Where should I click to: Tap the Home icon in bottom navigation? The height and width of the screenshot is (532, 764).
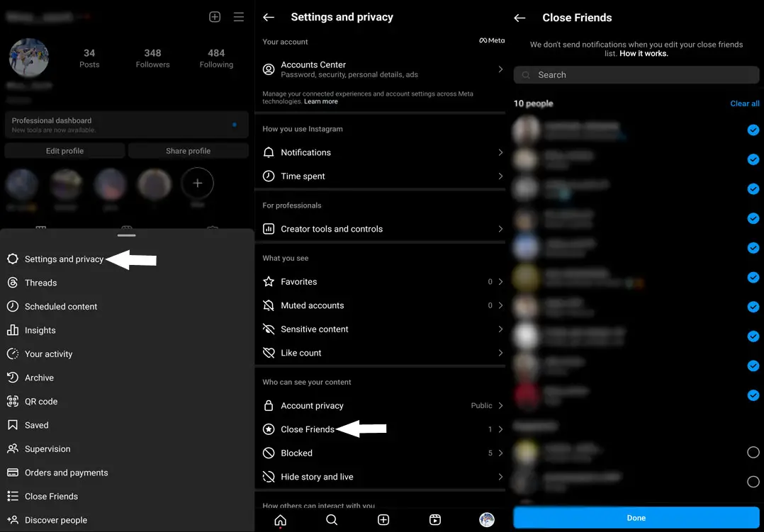click(280, 520)
